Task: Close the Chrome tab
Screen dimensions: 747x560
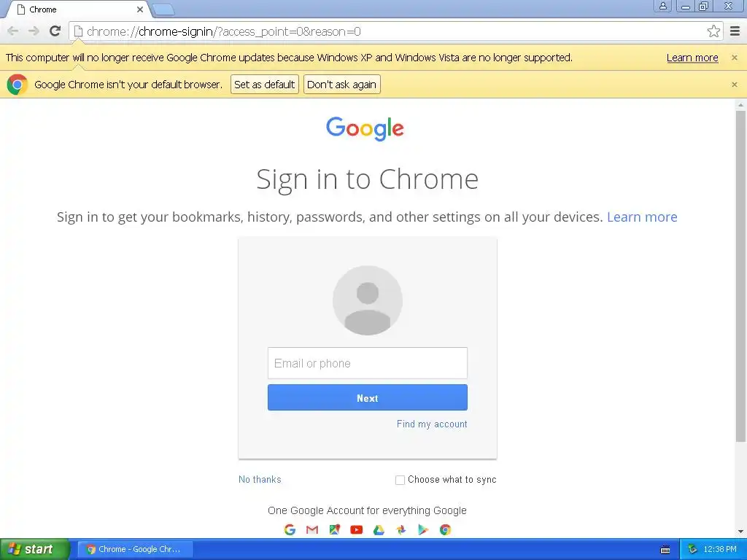Action: [140, 9]
